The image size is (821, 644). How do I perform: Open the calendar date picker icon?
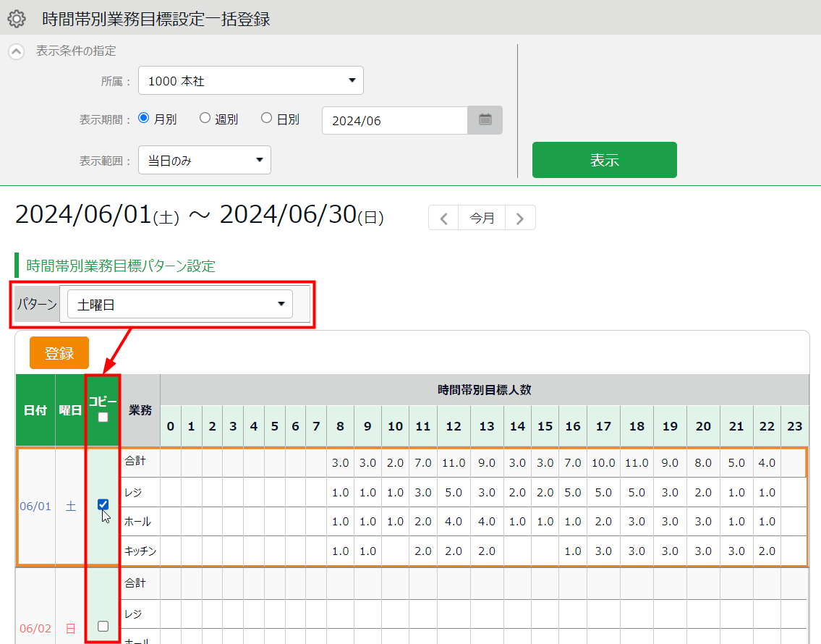(x=485, y=120)
